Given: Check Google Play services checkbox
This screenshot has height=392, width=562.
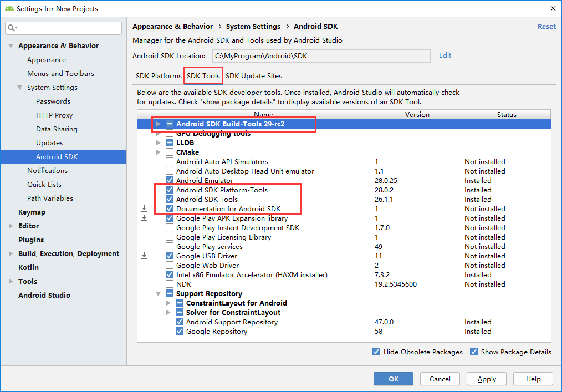Looking at the screenshot, I should coord(170,246).
